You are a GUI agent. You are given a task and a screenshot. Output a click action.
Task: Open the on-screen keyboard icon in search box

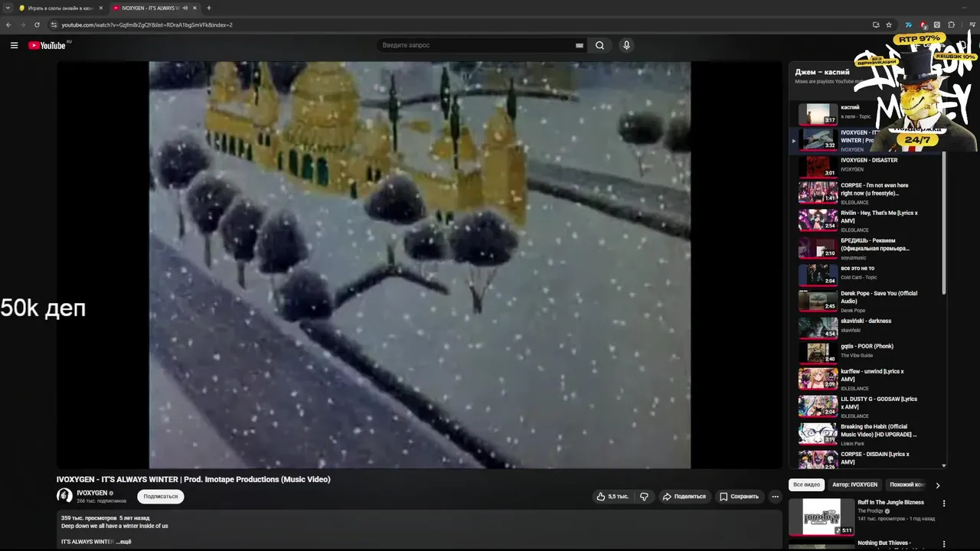(580, 45)
